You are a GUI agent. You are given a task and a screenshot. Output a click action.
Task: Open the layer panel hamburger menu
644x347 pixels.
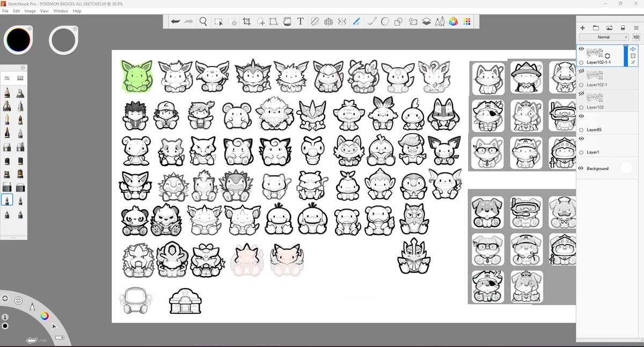tap(636, 28)
